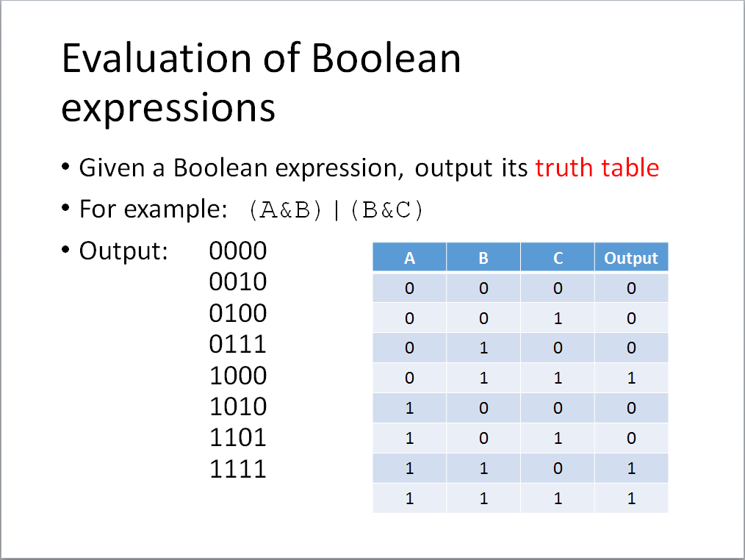The width and height of the screenshot is (745, 560).
Task: Click the expression (A&B)|(B&C)
Action: click(336, 210)
